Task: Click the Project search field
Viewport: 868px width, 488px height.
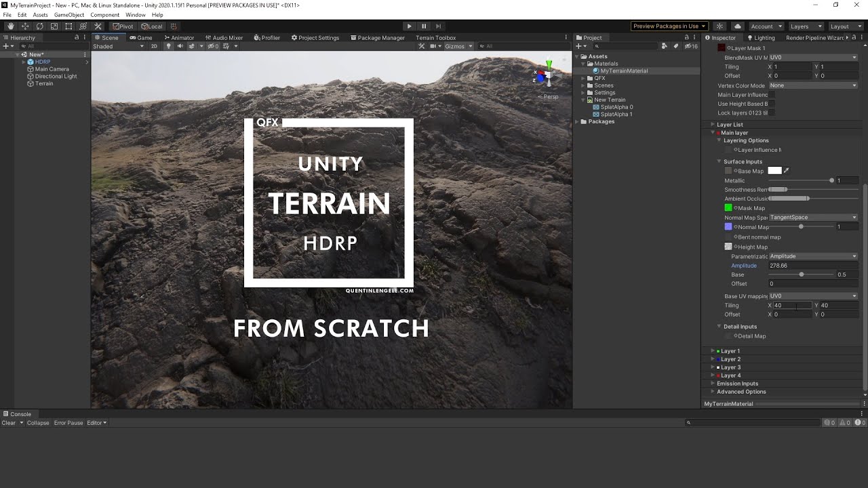Action: 627,46
